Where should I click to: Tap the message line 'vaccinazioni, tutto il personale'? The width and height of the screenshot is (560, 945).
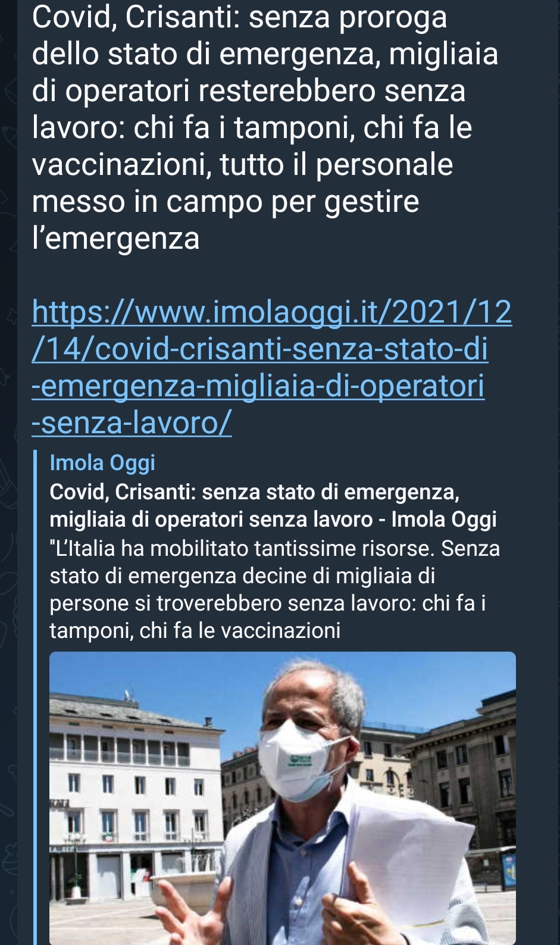(243, 165)
